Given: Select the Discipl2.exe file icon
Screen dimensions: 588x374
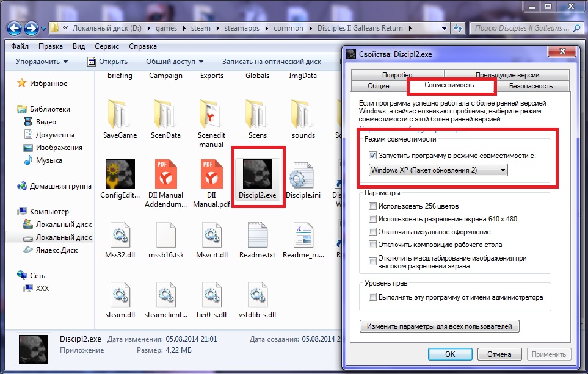Looking at the screenshot, I should click(x=257, y=173).
